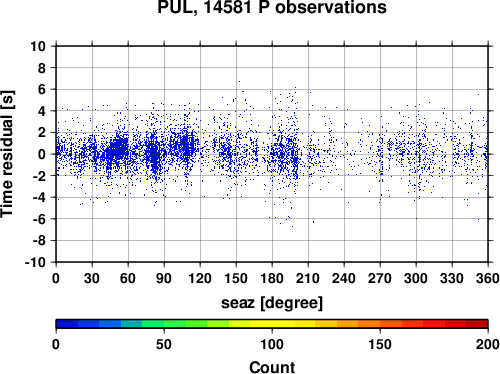Select the dark blue colorbar segment near 0
The image size is (500, 374).
pos(67,324)
